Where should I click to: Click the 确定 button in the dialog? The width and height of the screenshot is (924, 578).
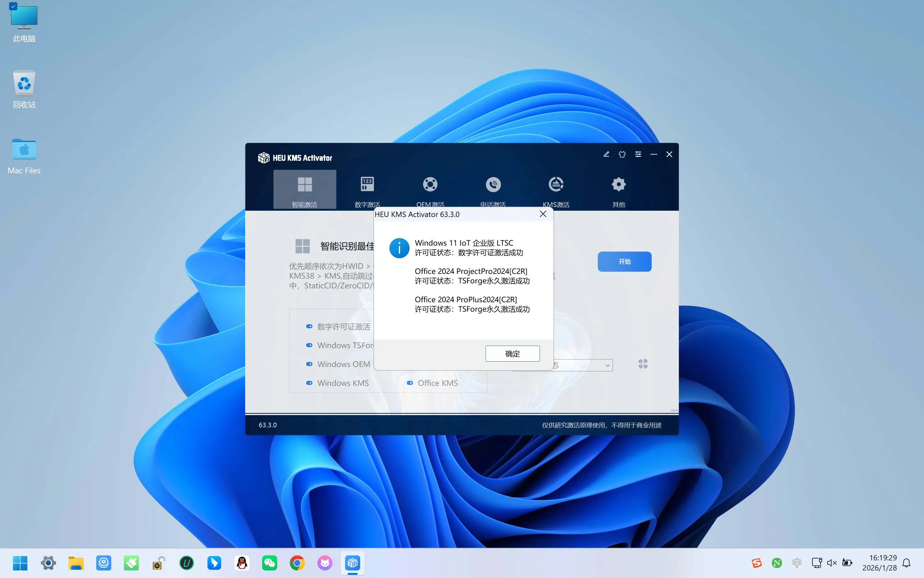click(x=512, y=353)
